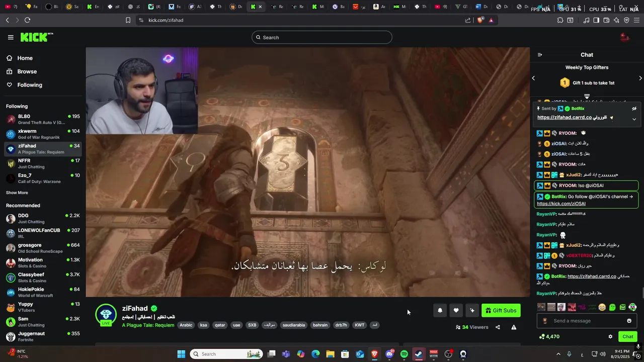Click the Gift Subs button

501,310
